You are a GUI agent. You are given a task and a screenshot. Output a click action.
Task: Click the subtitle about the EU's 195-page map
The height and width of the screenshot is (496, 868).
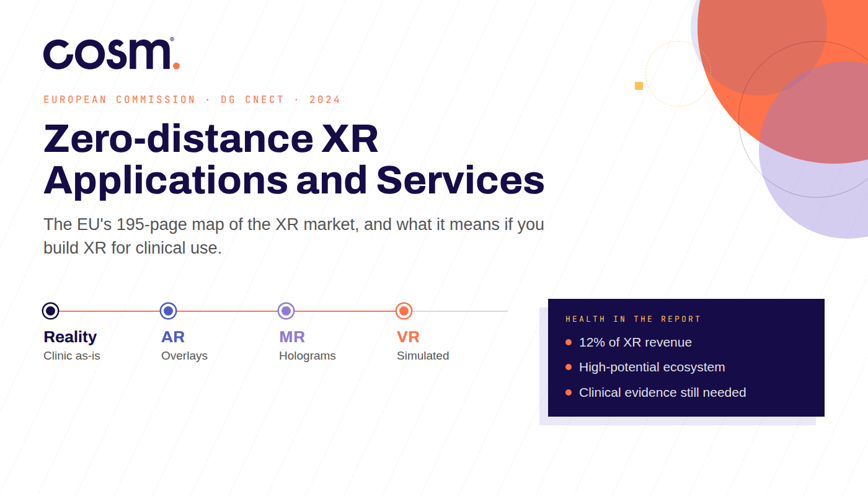[x=294, y=236]
